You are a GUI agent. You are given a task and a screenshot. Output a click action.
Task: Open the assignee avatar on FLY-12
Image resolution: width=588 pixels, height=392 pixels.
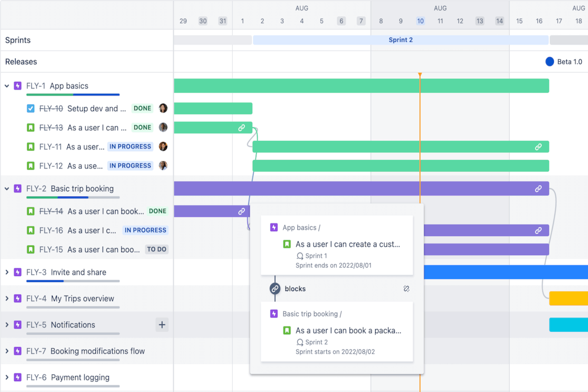click(163, 165)
